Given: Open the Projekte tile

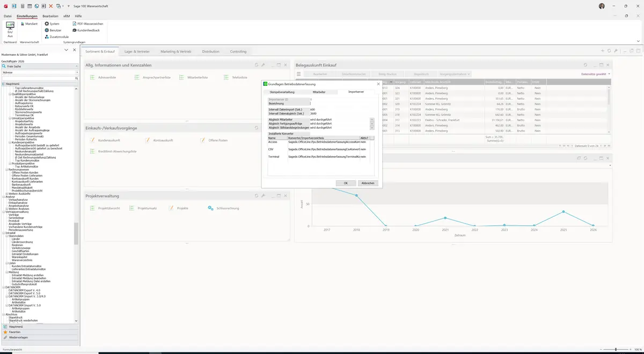Looking at the screenshot, I should [x=178, y=208].
